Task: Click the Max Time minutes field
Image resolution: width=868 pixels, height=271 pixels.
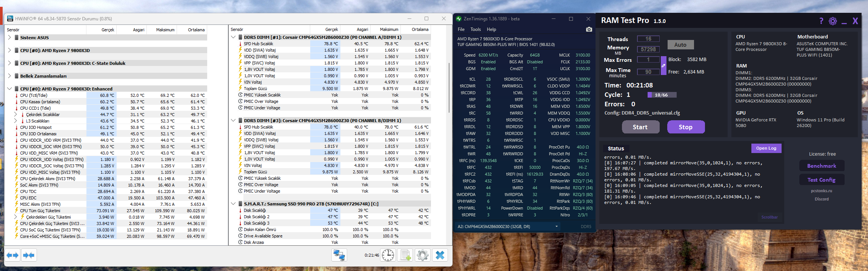Action: [648, 72]
